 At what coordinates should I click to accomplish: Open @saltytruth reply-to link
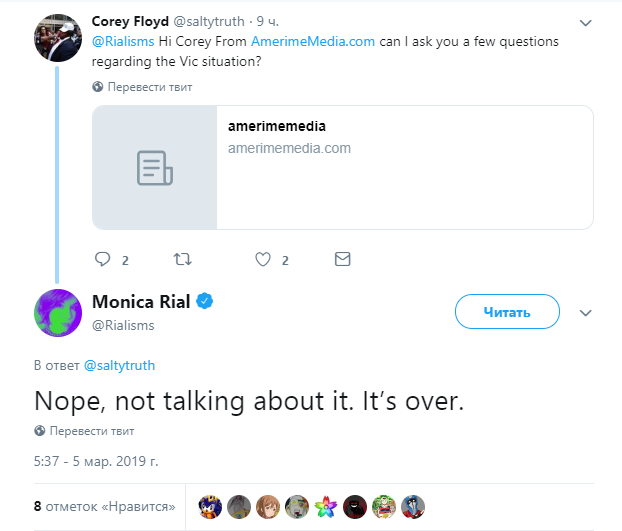[119, 365]
